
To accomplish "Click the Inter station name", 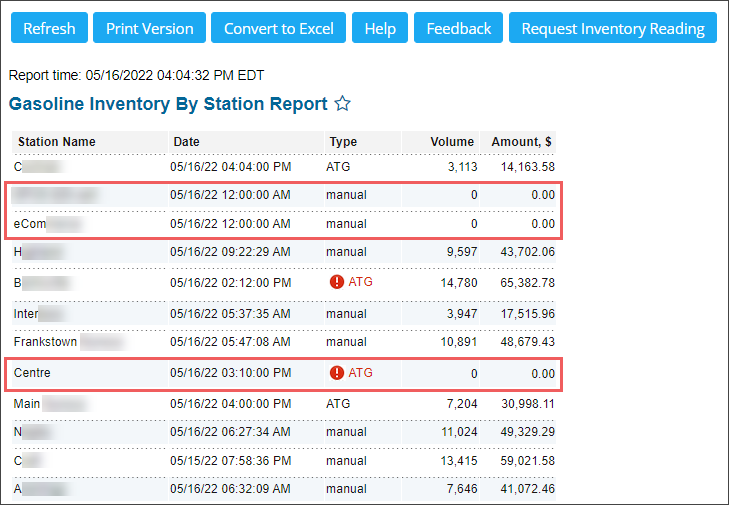I will coord(26,314).
